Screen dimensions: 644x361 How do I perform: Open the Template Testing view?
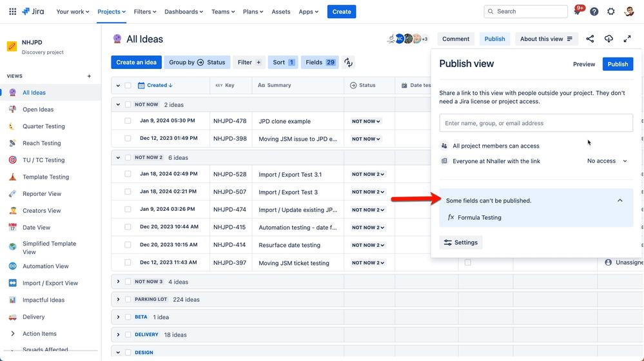pos(46,177)
